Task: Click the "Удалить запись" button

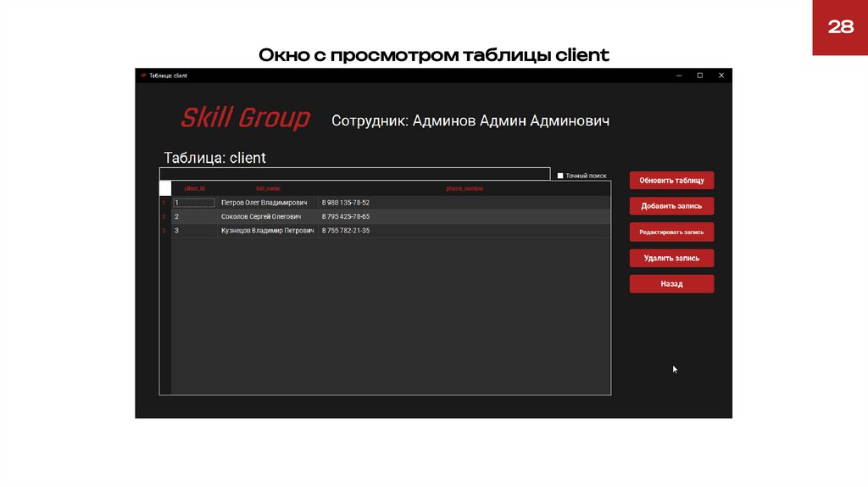Action: [671, 258]
